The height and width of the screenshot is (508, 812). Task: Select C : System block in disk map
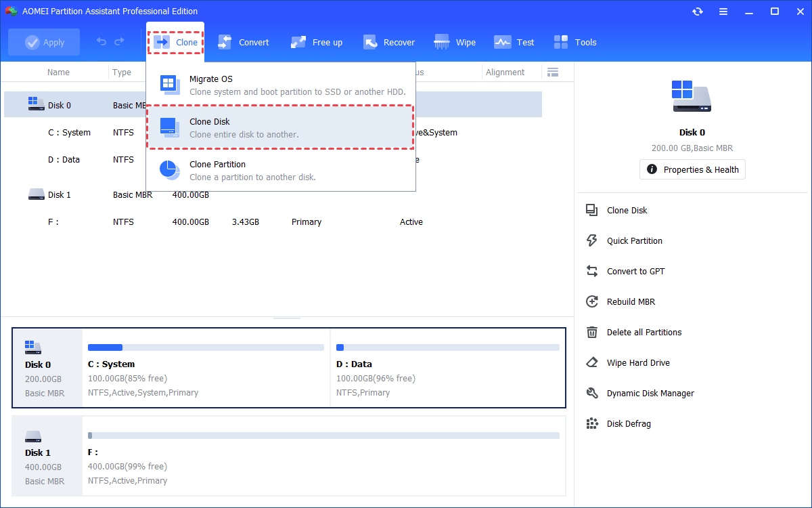(x=206, y=368)
